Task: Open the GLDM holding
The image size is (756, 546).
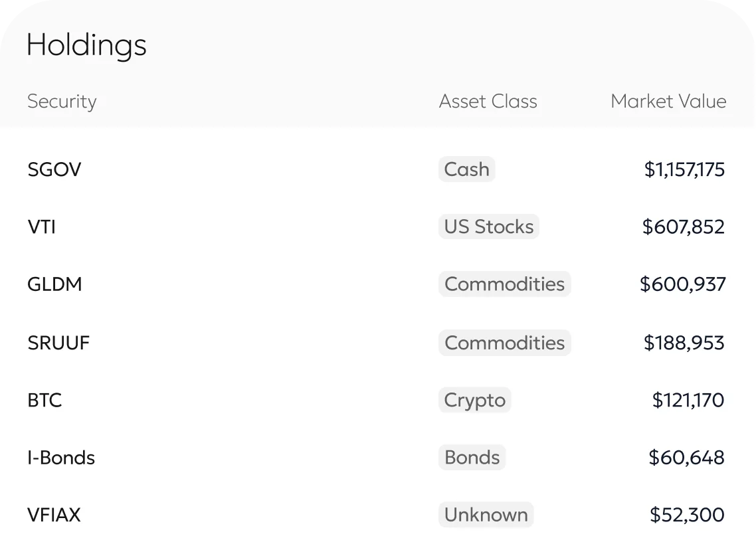Action: (54, 284)
